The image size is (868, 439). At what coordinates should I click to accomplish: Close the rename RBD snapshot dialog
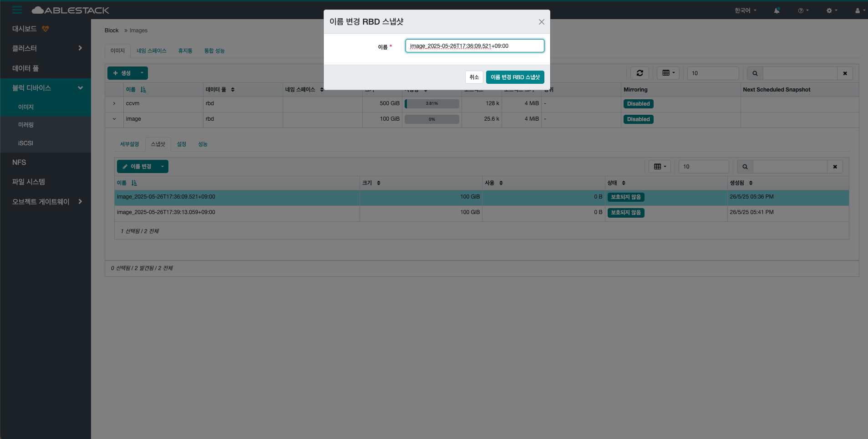(x=541, y=22)
